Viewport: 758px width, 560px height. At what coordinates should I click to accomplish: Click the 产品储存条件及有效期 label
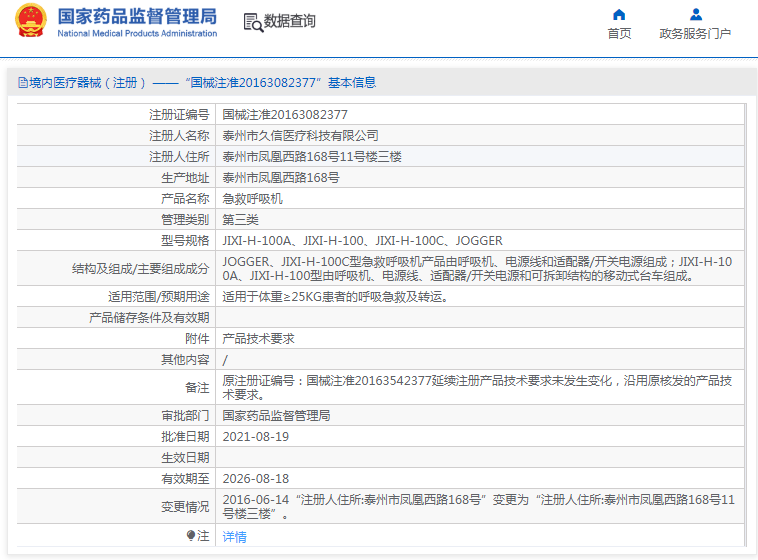point(149,318)
